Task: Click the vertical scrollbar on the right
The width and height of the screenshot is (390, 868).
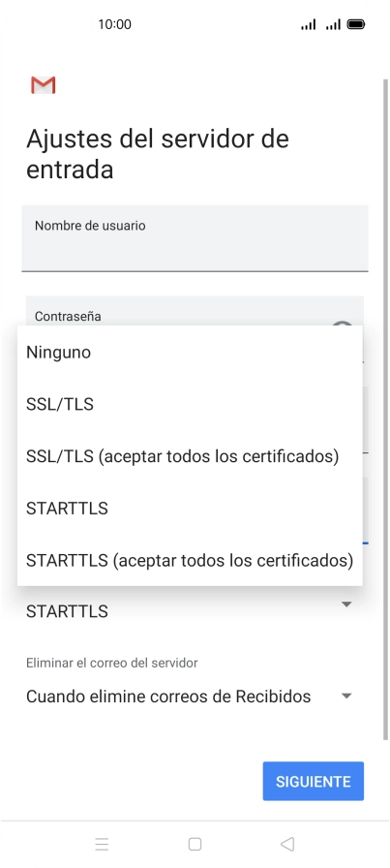Action: tap(385, 409)
